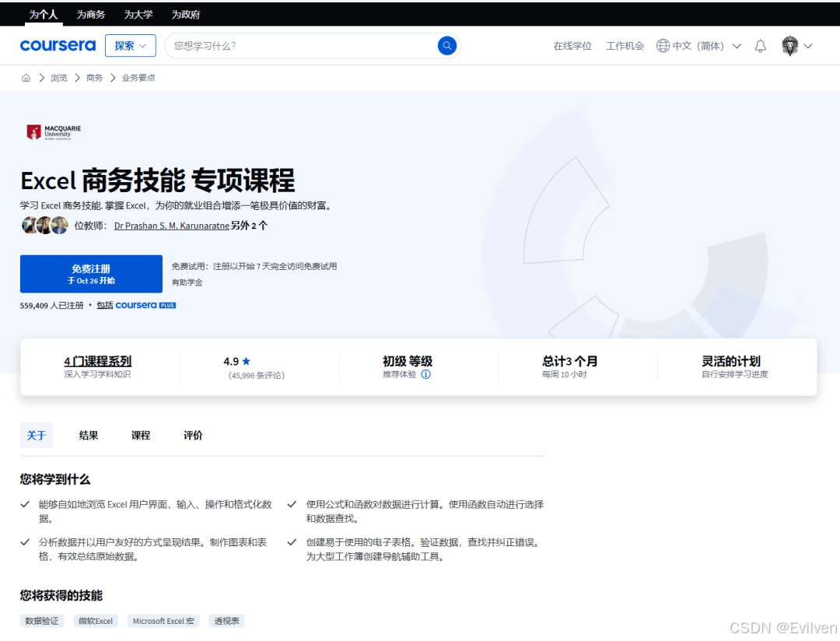Screen dimensions: 840x641
Task: Click the 有助学金 financial aid link
Action: pos(187,282)
